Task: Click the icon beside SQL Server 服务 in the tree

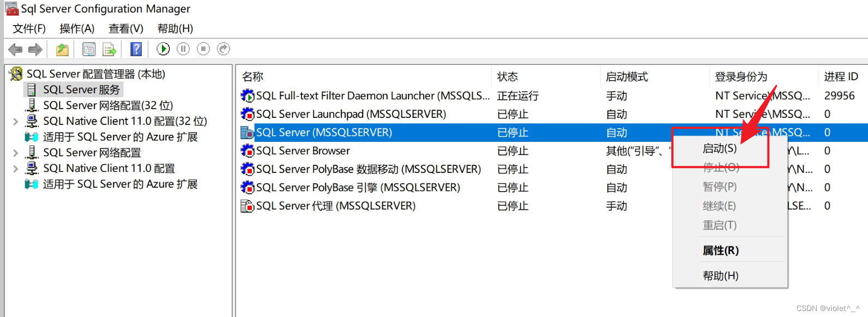Action: coord(32,89)
